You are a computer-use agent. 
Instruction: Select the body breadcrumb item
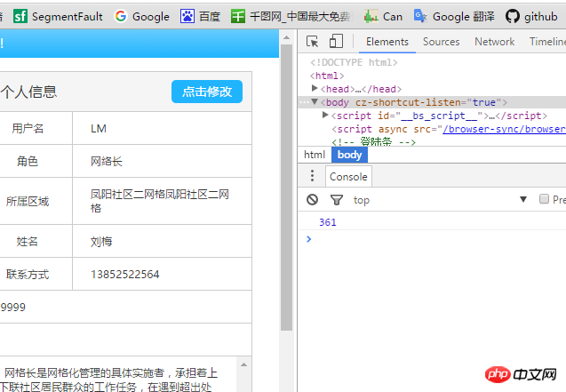(x=349, y=155)
